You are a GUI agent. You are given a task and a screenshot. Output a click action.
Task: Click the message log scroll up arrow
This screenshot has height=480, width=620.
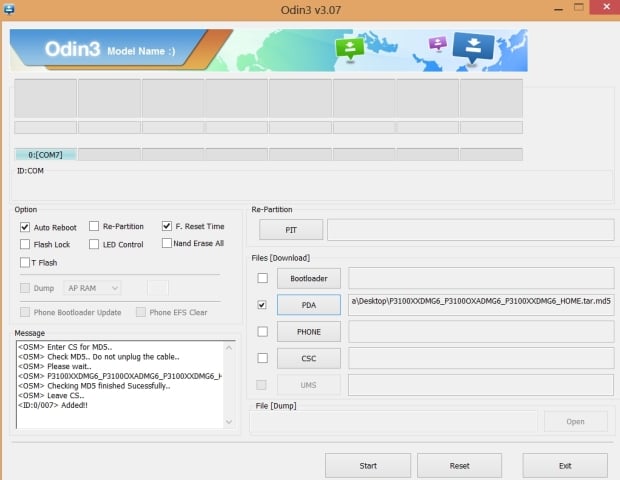coord(229,348)
